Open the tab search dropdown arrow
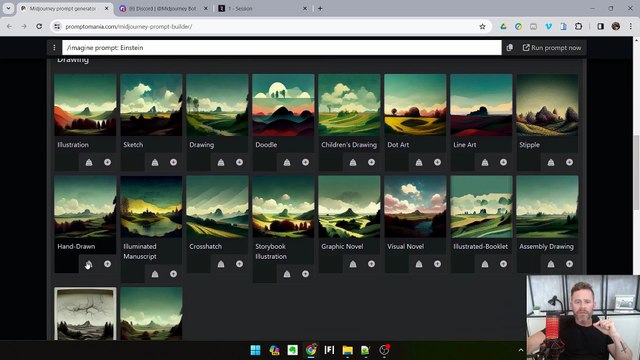This screenshot has height=360, width=640. (x=8, y=8)
